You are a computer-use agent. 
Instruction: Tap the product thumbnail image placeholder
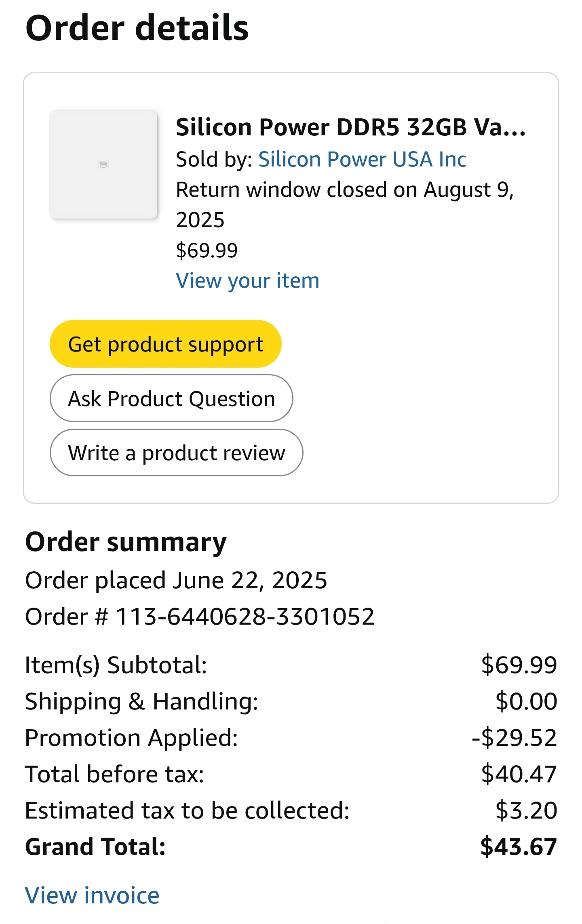point(103,165)
